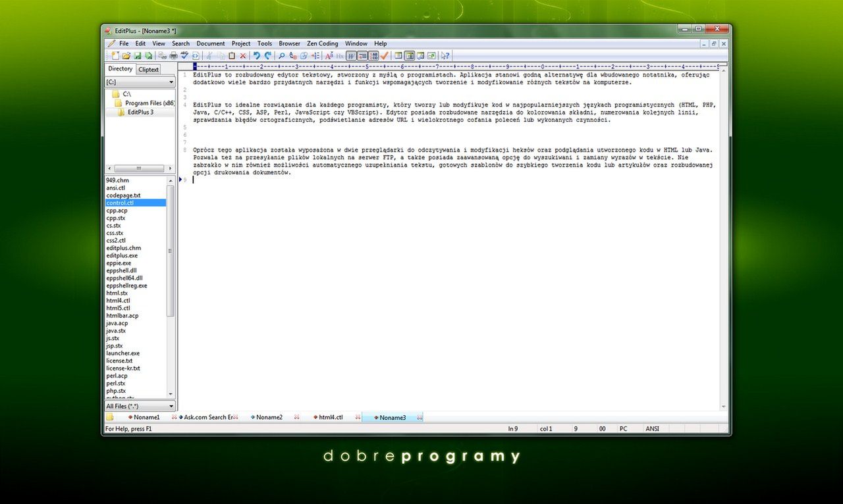Open the Search menu
This screenshot has width=843, height=504.
(180, 43)
